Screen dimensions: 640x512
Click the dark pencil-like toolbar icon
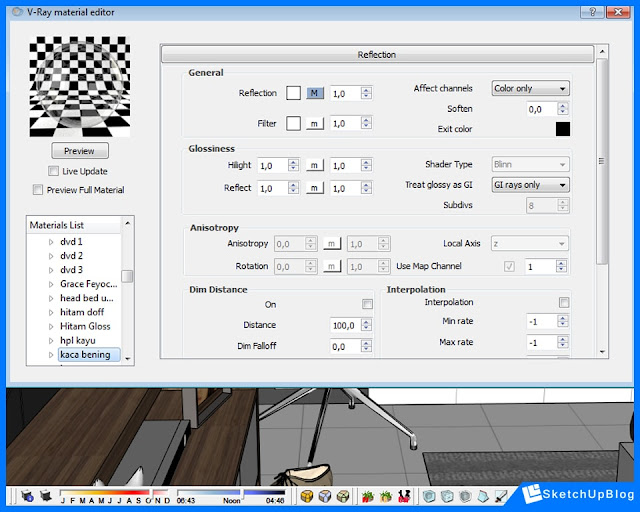coord(501,496)
